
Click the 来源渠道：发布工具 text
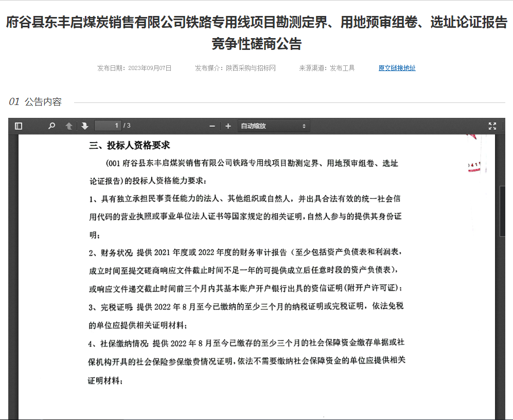coord(327,68)
